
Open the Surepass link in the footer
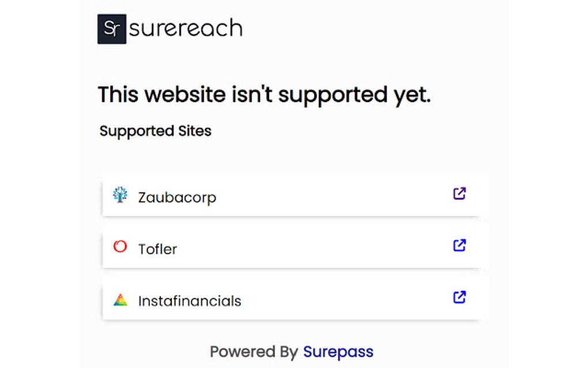tap(338, 351)
